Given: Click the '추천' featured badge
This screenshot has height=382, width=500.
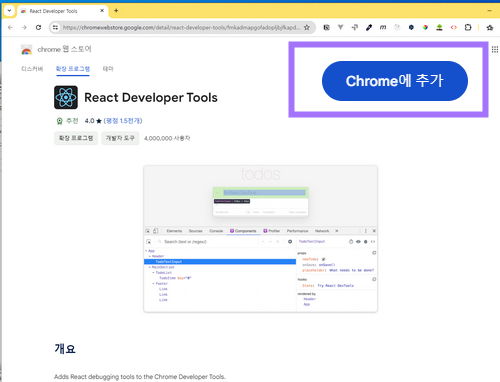Looking at the screenshot, I should click(x=67, y=121).
